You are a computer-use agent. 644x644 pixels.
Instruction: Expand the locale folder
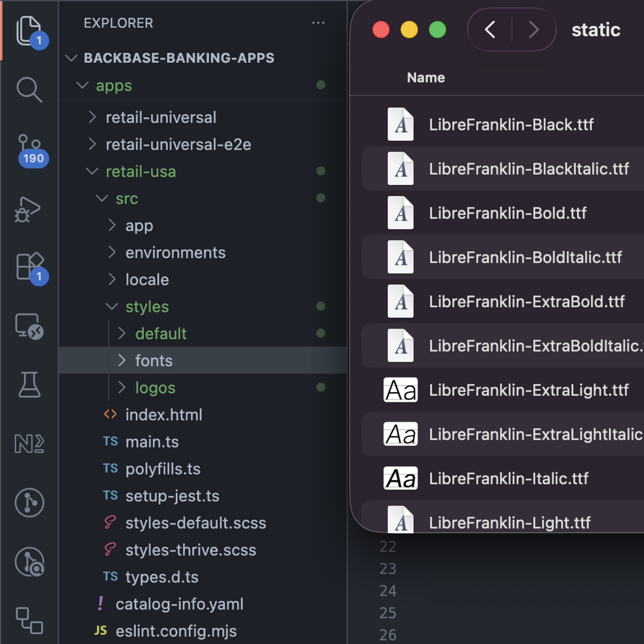[x=112, y=279]
